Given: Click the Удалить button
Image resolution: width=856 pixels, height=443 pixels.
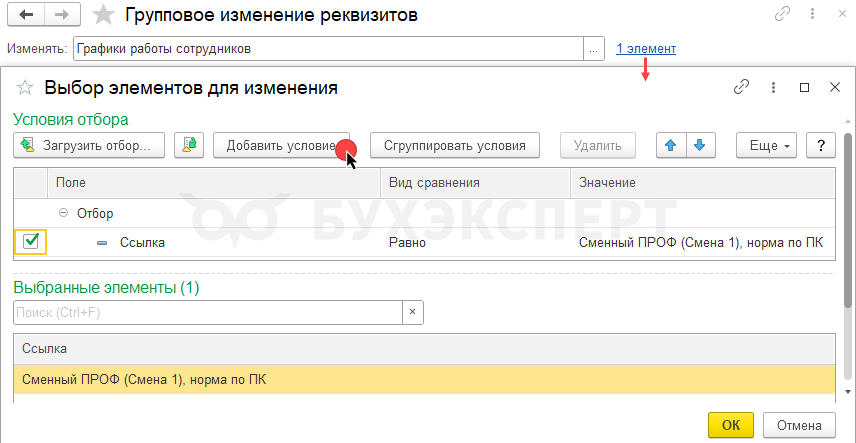Looking at the screenshot, I should click(x=598, y=146).
